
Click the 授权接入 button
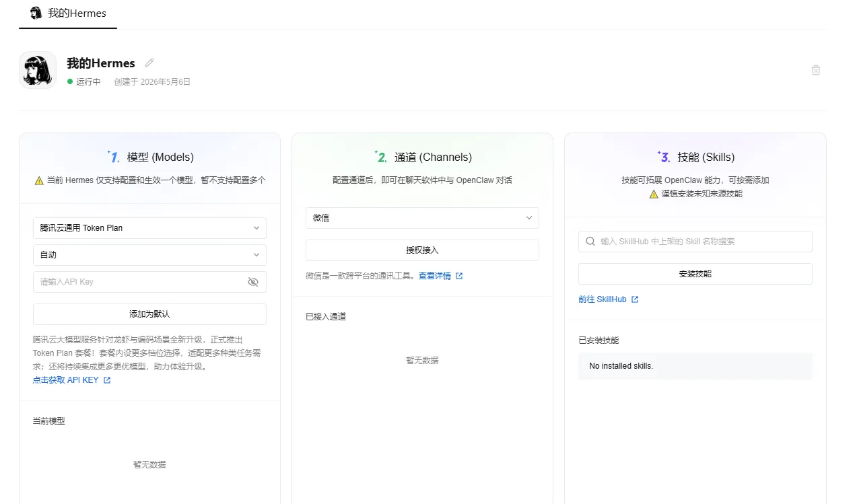coord(422,250)
